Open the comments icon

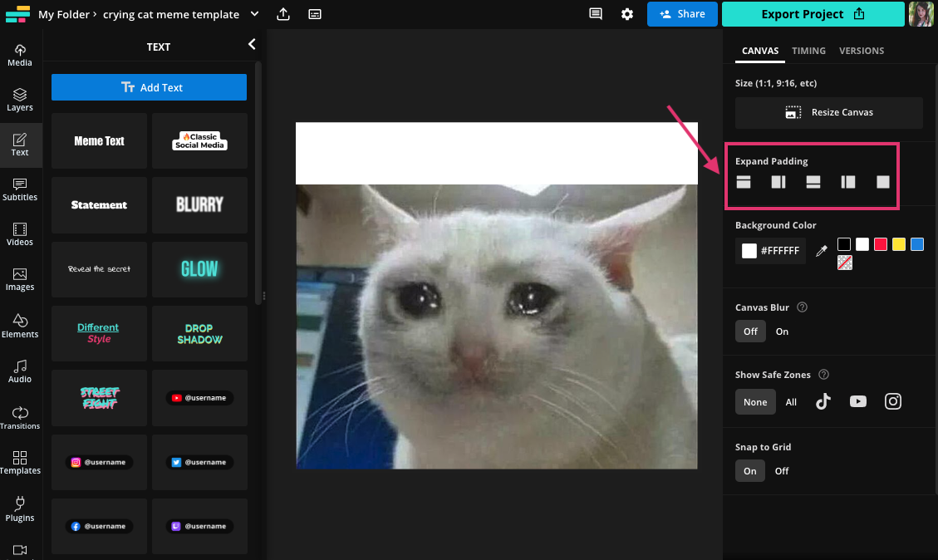(595, 14)
